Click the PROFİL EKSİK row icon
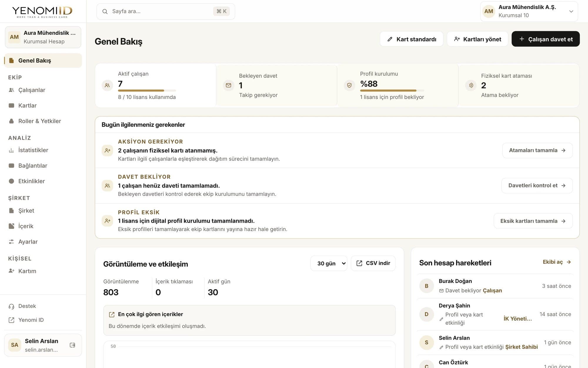The width and height of the screenshot is (588, 368). pyautogui.click(x=107, y=221)
